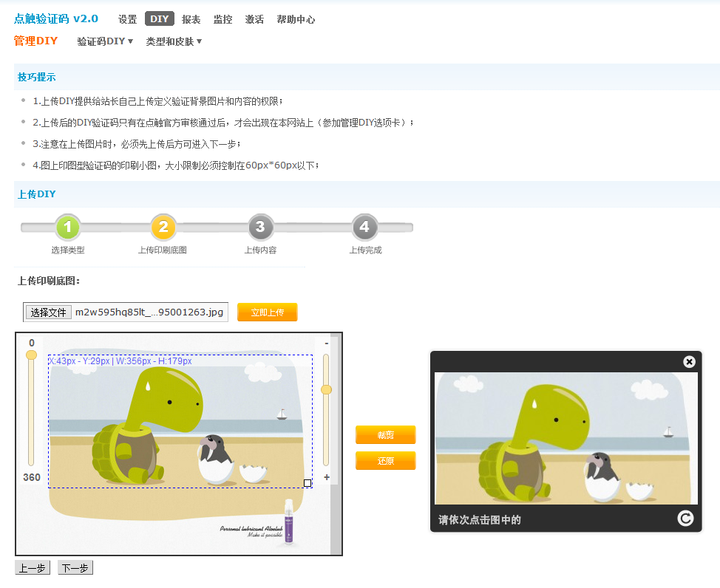Open the 报表 menu item

[x=191, y=19]
